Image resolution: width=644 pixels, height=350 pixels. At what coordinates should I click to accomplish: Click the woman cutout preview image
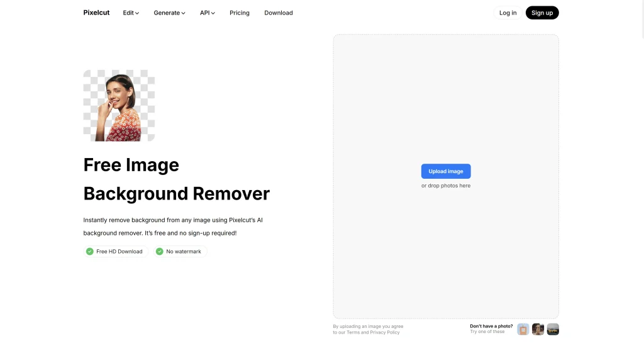(x=119, y=105)
